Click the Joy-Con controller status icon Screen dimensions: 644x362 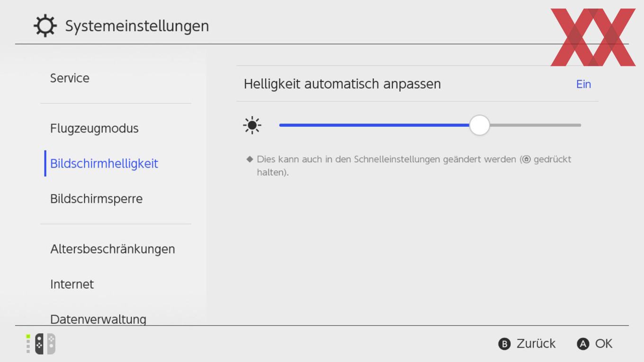point(41,344)
